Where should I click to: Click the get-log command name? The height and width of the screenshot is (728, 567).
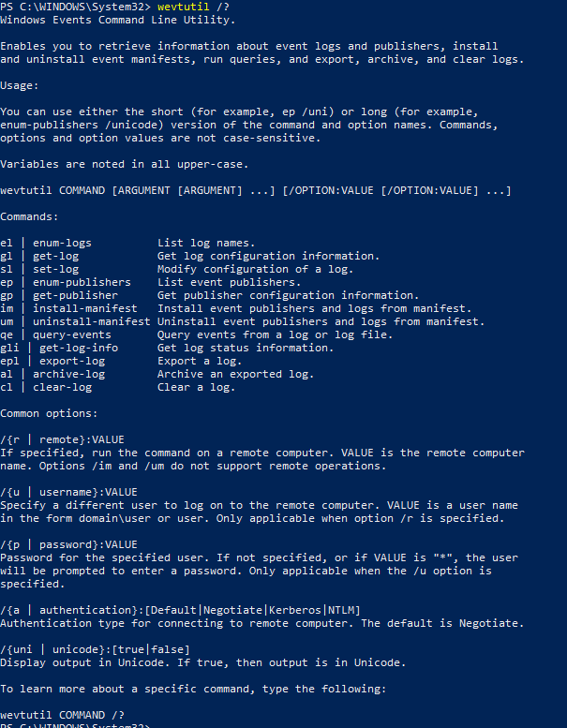pos(55,256)
